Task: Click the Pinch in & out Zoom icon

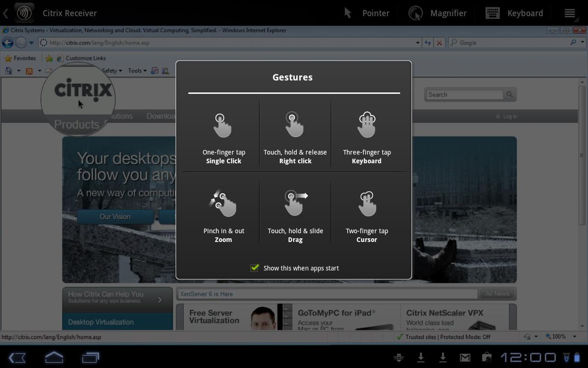Action: click(223, 203)
